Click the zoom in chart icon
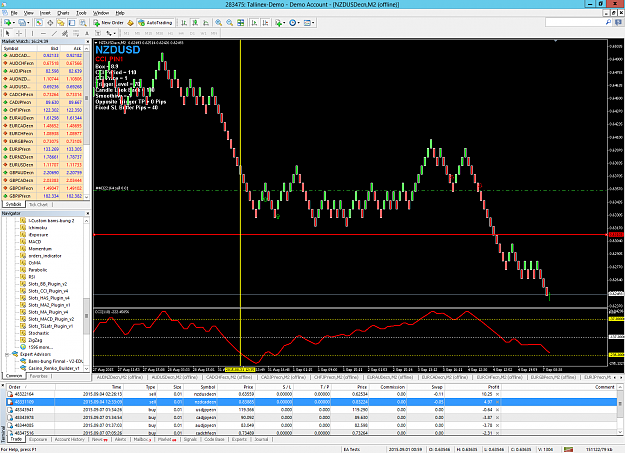The image size is (625, 453). pyautogui.click(x=218, y=23)
